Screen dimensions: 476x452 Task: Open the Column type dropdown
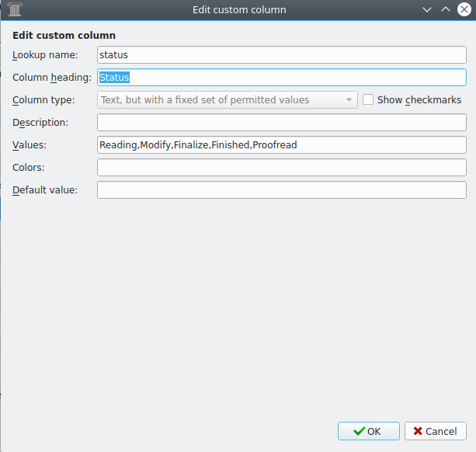227,100
